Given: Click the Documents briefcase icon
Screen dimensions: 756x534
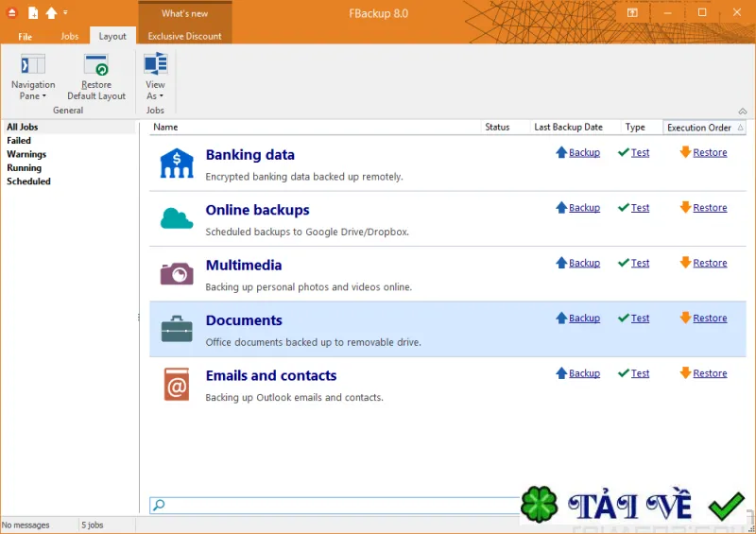Looking at the screenshot, I should click(177, 329).
